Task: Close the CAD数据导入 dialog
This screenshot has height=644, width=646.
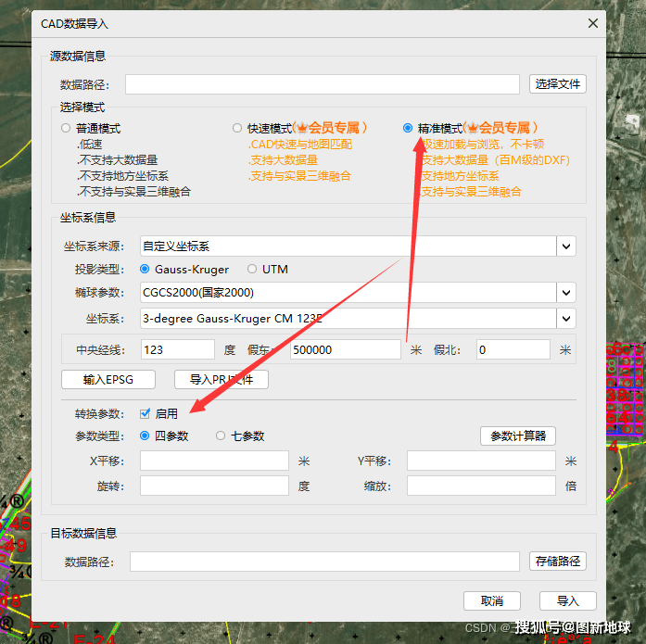Action: click(592, 24)
